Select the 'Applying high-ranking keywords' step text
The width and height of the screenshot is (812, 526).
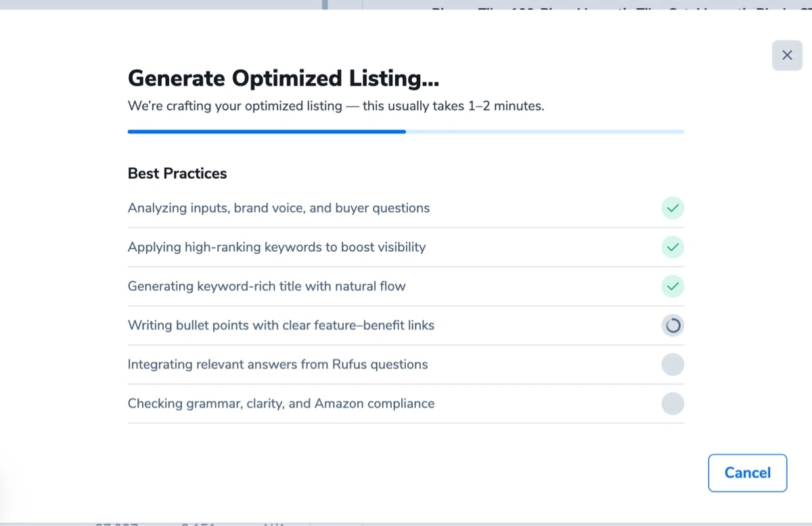tap(276, 247)
